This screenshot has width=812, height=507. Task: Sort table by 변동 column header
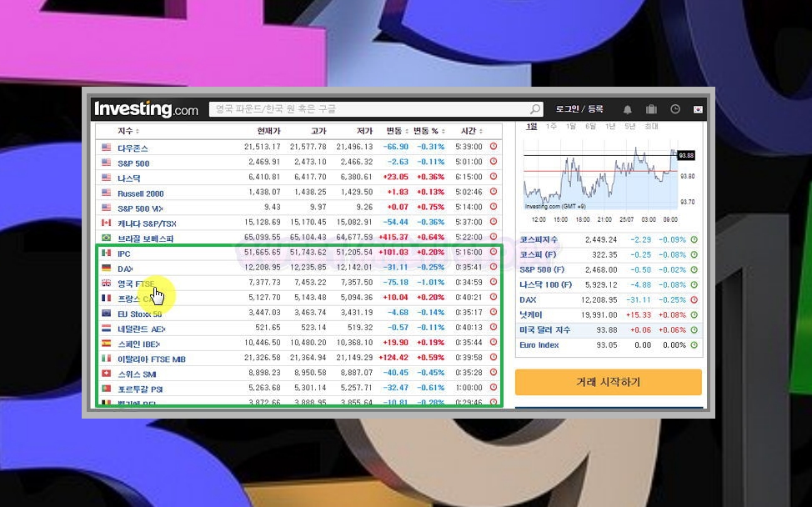pos(397,131)
